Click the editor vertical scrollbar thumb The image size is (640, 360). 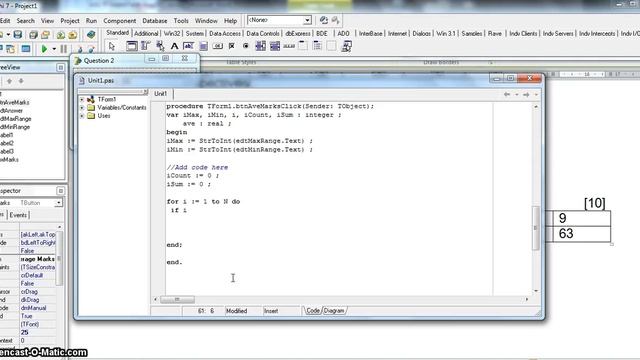pos(536,228)
